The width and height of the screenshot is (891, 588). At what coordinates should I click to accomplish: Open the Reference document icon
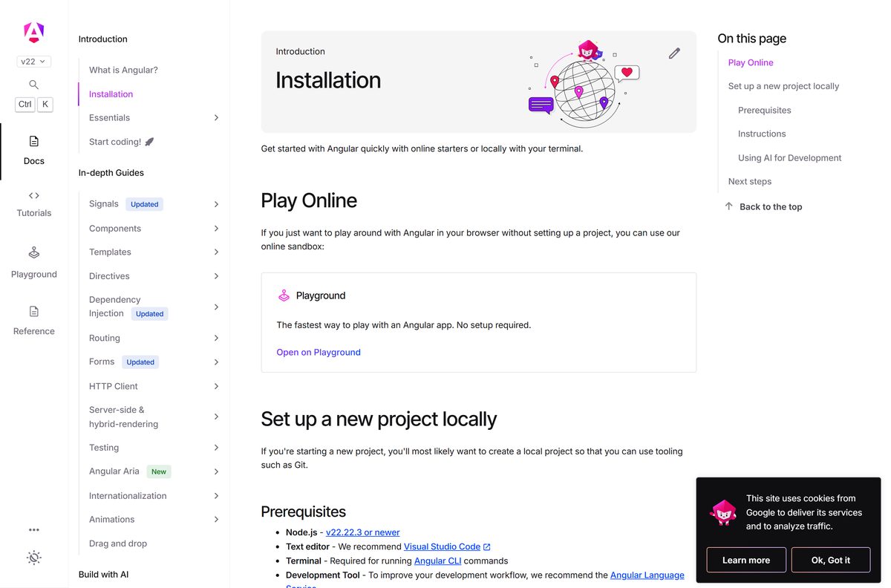tap(33, 311)
